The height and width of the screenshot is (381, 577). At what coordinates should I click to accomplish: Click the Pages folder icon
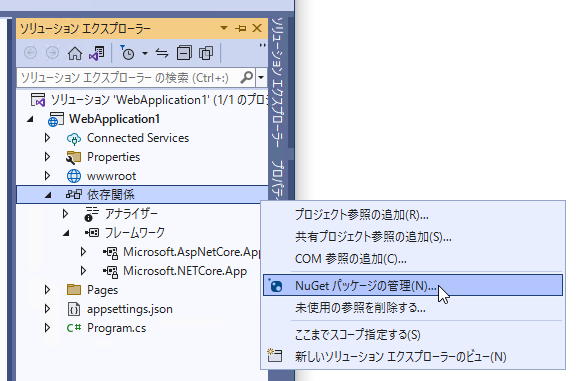coord(74,290)
